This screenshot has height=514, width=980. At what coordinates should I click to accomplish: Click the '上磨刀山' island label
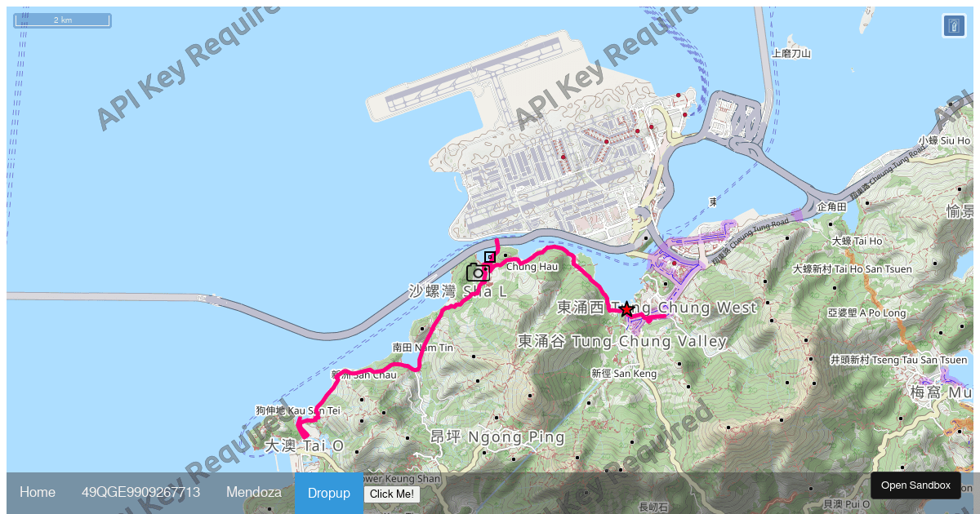click(x=791, y=54)
